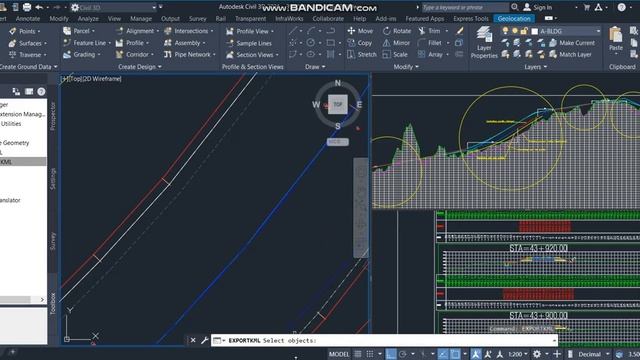Image resolution: width=640 pixels, height=360 pixels.
Task: Open the Geolocation ribbon tab
Action: pos(514,19)
